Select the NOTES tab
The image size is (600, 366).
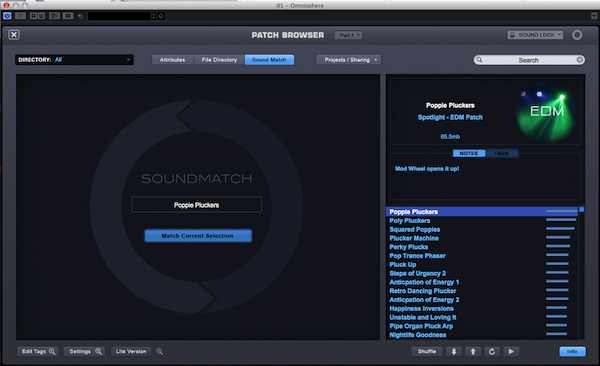click(x=469, y=153)
